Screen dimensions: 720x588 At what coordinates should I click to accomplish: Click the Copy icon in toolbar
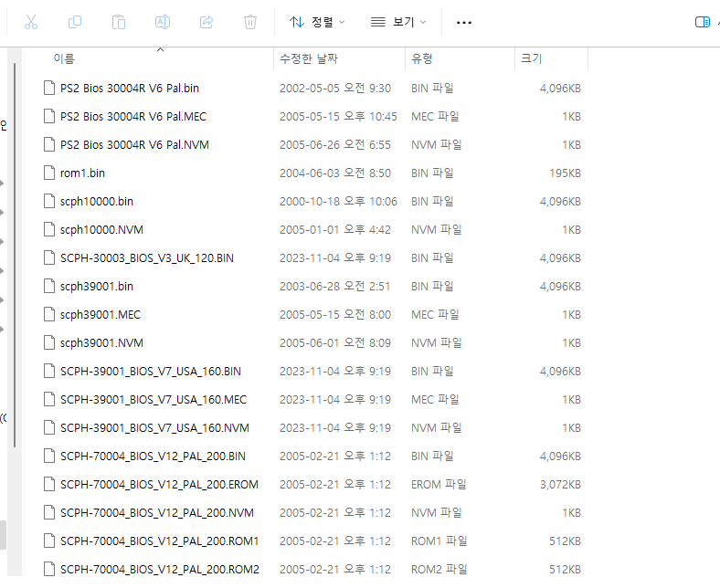(74, 22)
